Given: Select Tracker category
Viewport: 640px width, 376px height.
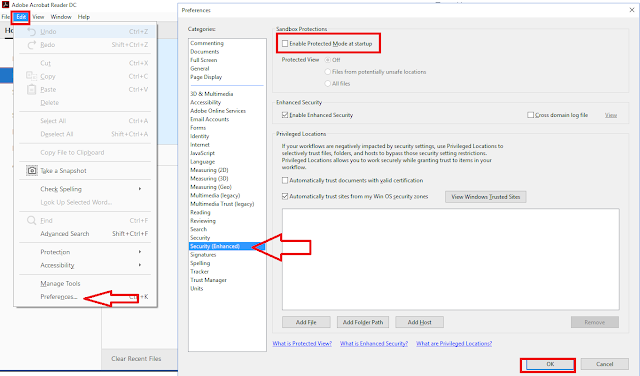Looking at the screenshot, I should [x=199, y=271].
